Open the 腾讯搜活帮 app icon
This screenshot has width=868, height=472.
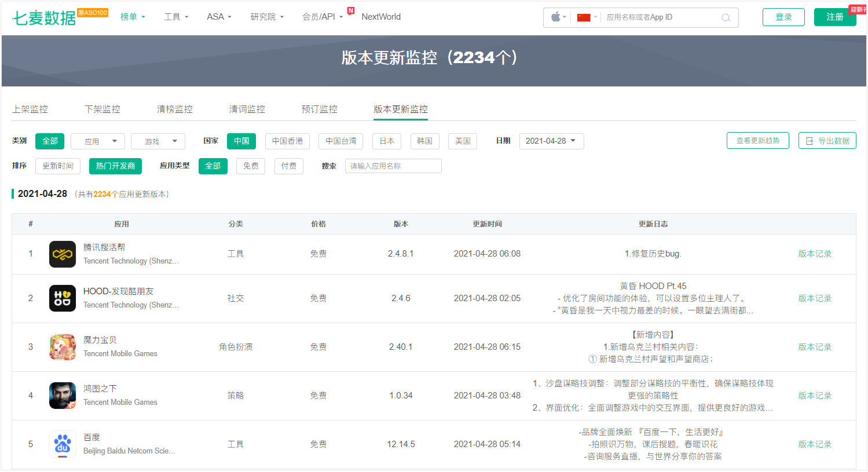pos(63,254)
